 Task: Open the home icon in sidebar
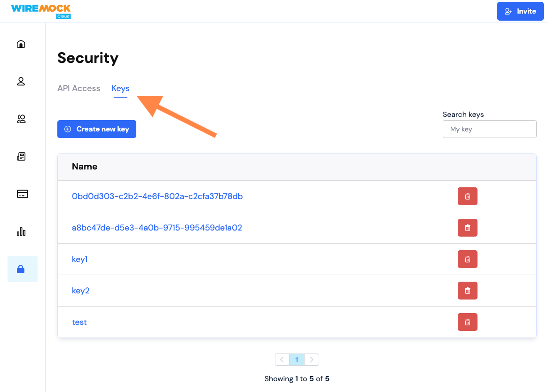(x=21, y=44)
